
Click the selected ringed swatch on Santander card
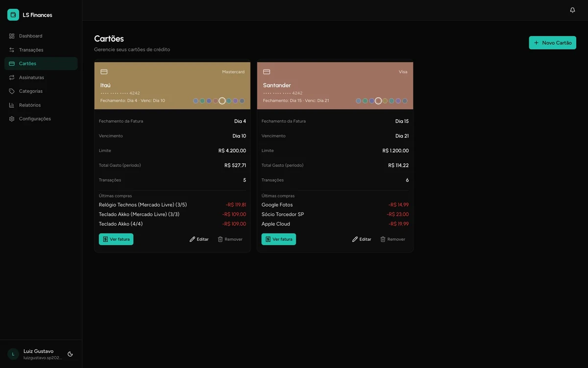click(378, 101)
